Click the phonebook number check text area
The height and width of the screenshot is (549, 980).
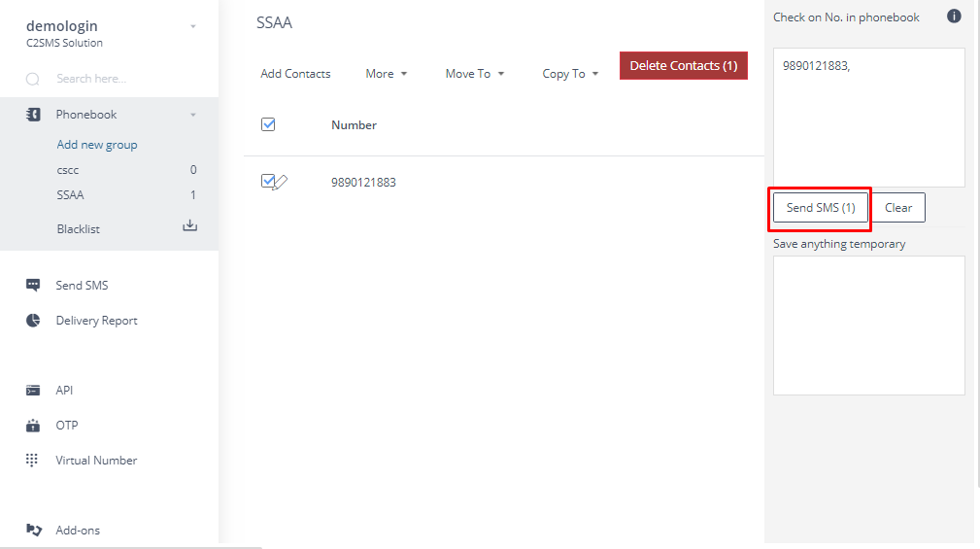click(868, 118)
